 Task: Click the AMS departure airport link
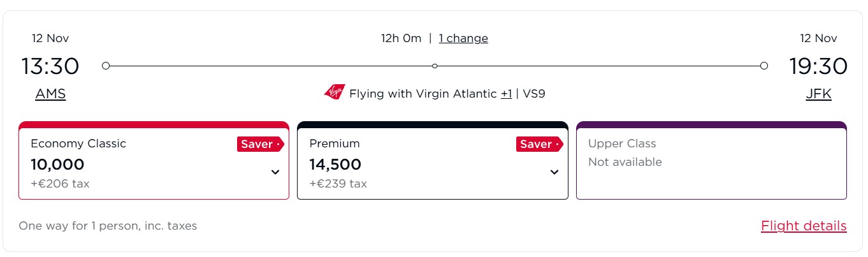pos(50,94)
